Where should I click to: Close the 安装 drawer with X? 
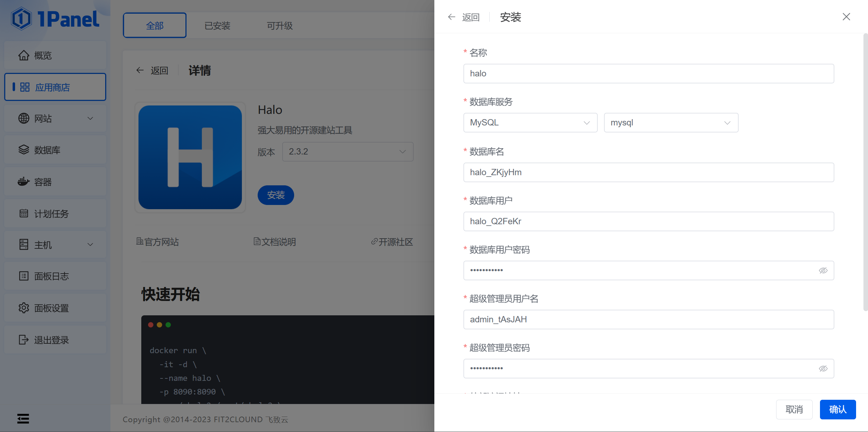(x=846, y=17)
